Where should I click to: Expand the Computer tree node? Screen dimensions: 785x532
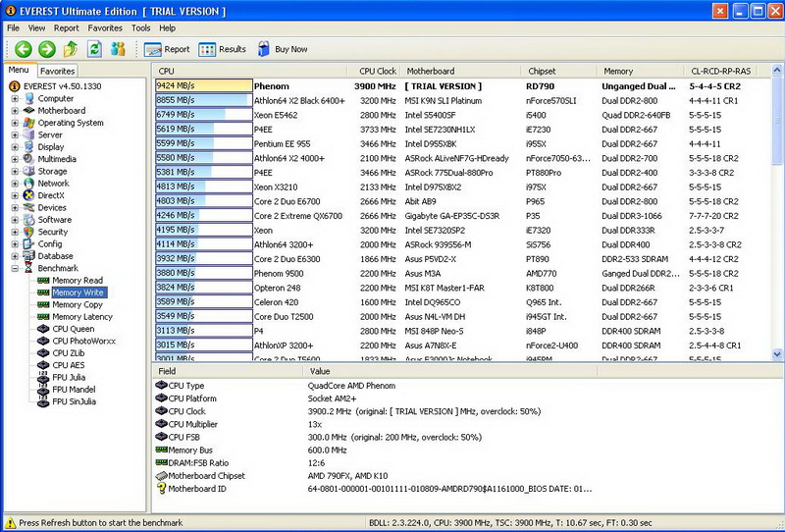(15, 99)
